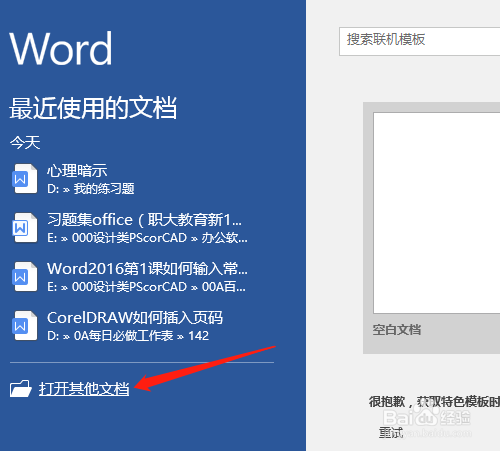Screen dimensions: 500x451
Task: Click the document icon beside CorelDRAW如何插入页码
Action: (25, 326)
